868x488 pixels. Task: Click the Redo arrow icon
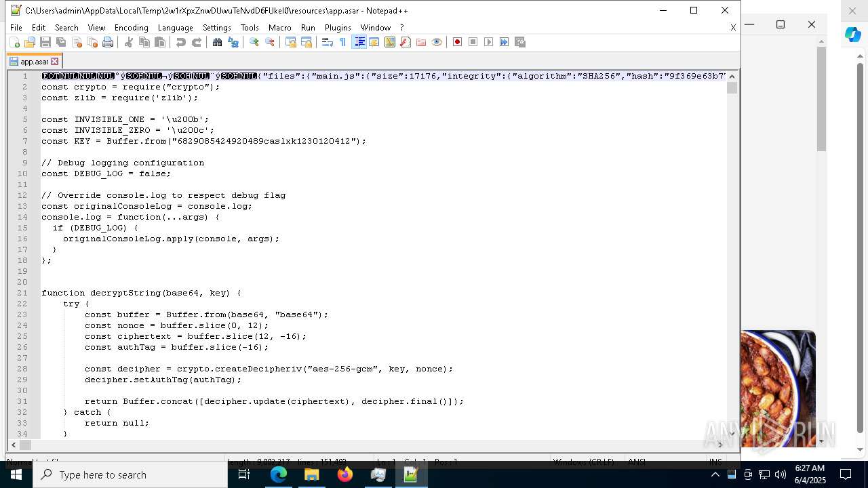(x=196, y=42)
